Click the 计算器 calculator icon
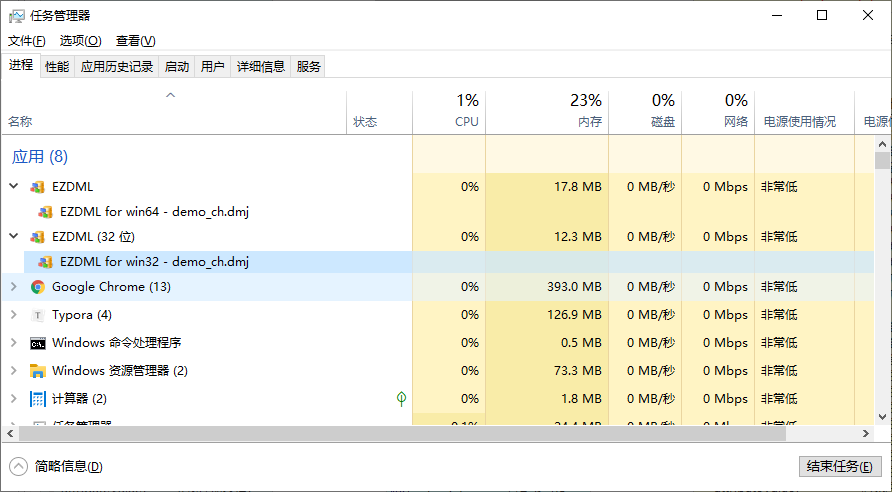Viewport: 892px width, 492px height. tap(38, 399)
